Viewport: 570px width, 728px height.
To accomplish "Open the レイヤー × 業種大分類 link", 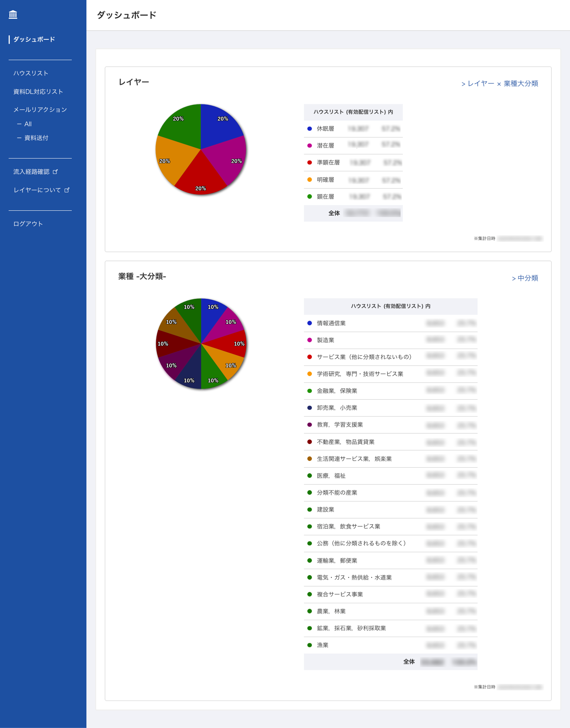I will [500, 84].
